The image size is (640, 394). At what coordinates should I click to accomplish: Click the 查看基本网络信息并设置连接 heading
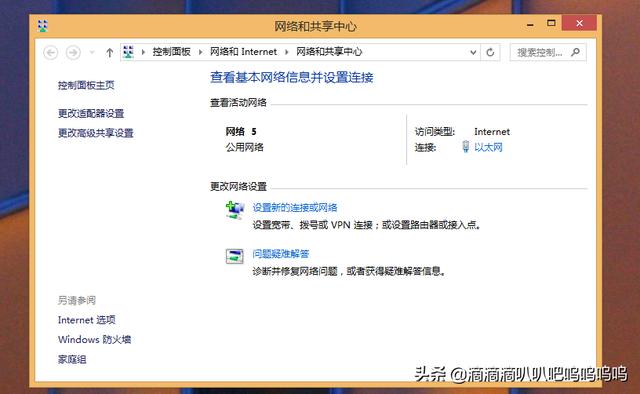(x=291, y=77)
